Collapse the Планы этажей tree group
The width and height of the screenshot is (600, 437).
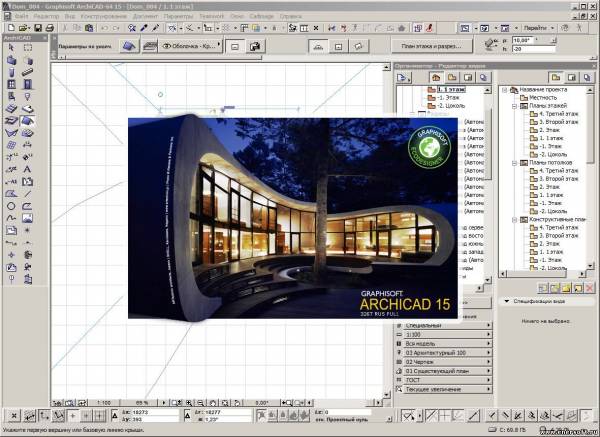515,106
